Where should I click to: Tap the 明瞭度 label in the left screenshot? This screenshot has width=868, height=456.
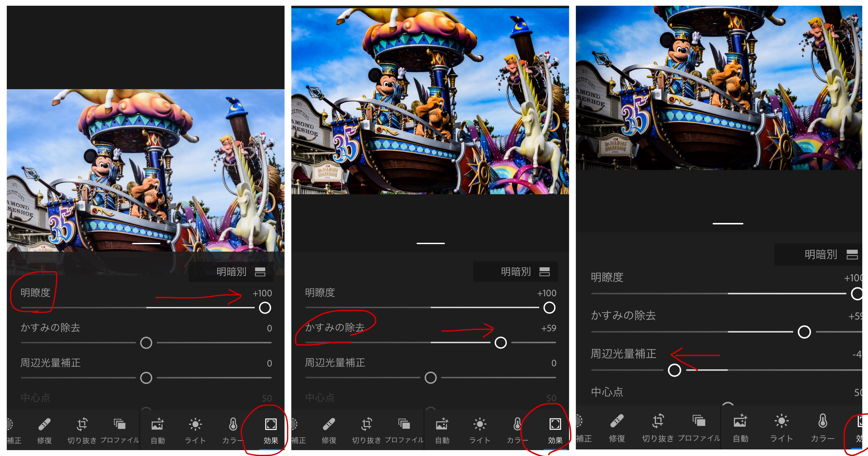click(x=35, y=293)
